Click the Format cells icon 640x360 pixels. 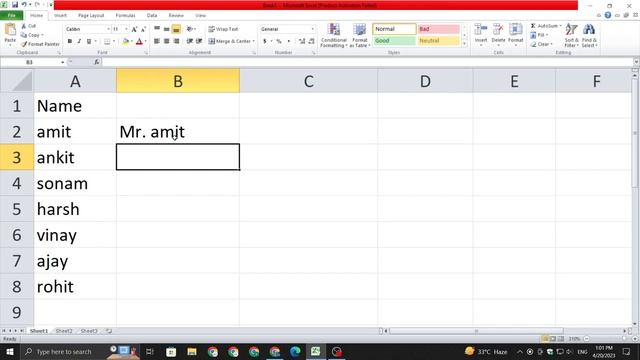click(516, 29)
